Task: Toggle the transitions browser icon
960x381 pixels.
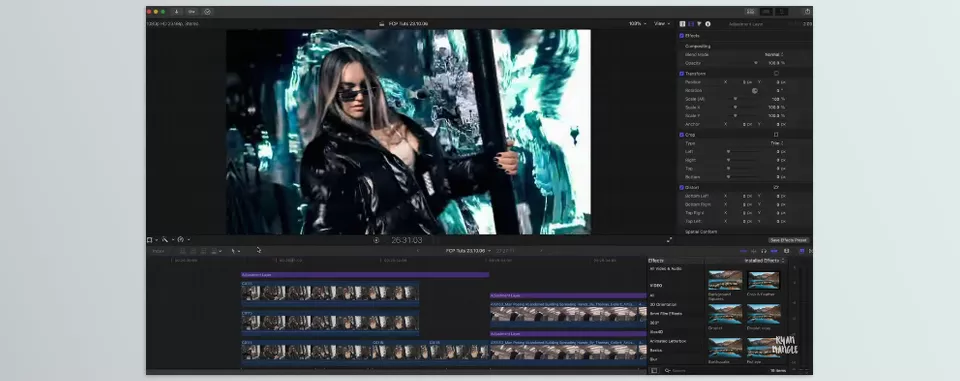Action: click(811, 251)
